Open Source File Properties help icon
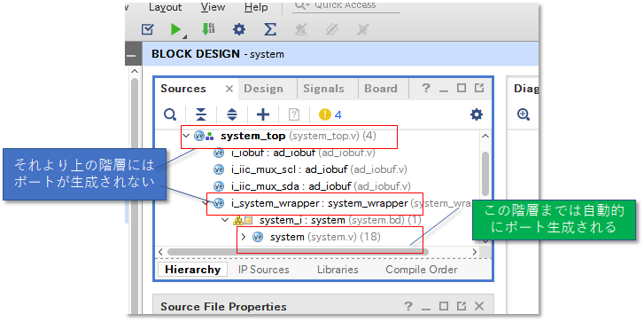 coord(407,306)
